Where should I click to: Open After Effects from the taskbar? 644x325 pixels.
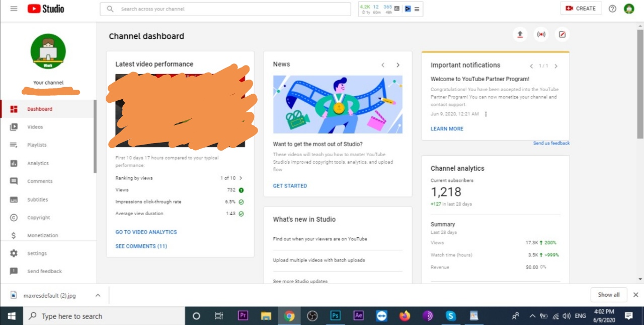coord(359,316)
